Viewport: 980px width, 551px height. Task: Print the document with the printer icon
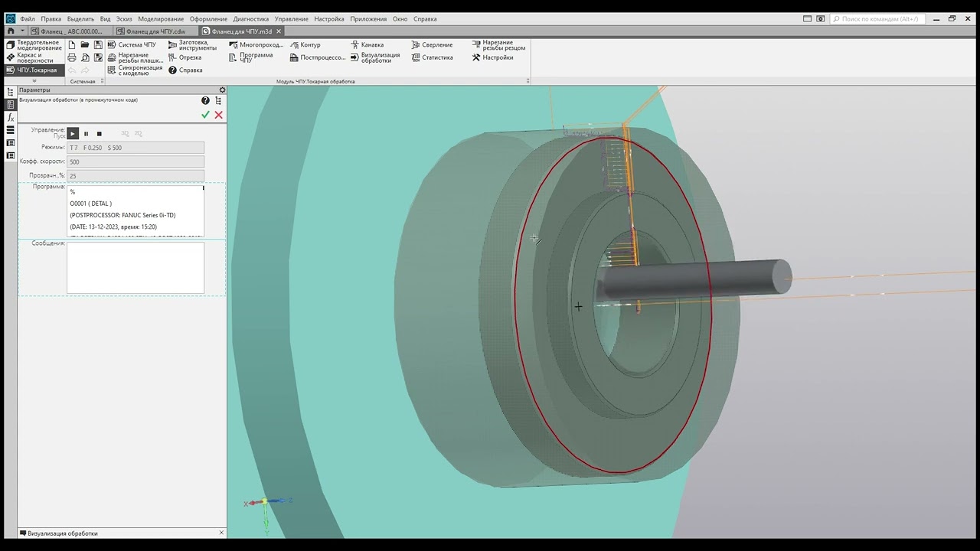click(72, 57)
